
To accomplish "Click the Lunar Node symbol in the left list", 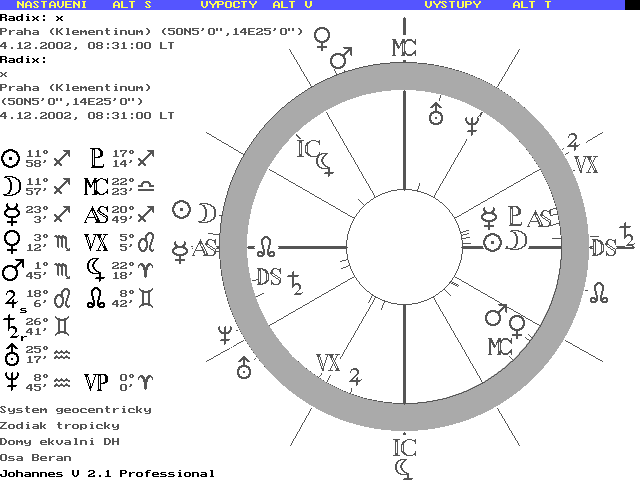I will click(x=96, y=296).
